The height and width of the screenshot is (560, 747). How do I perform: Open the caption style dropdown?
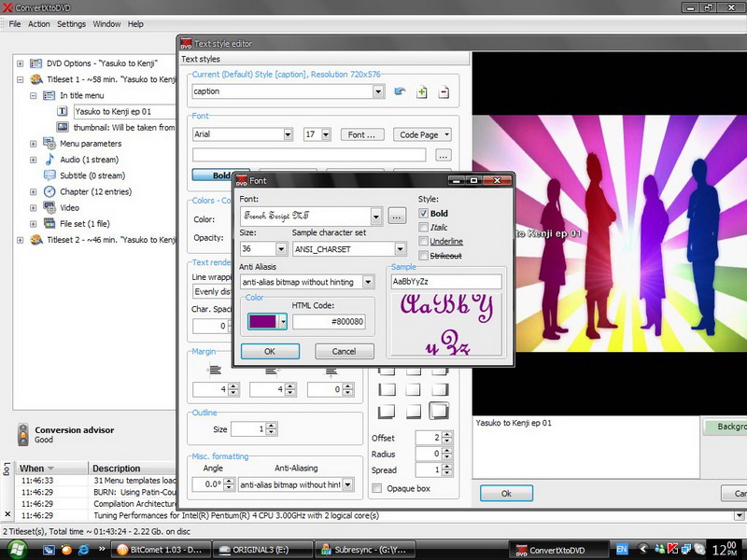pyautogui.click(x=378, y=91)
